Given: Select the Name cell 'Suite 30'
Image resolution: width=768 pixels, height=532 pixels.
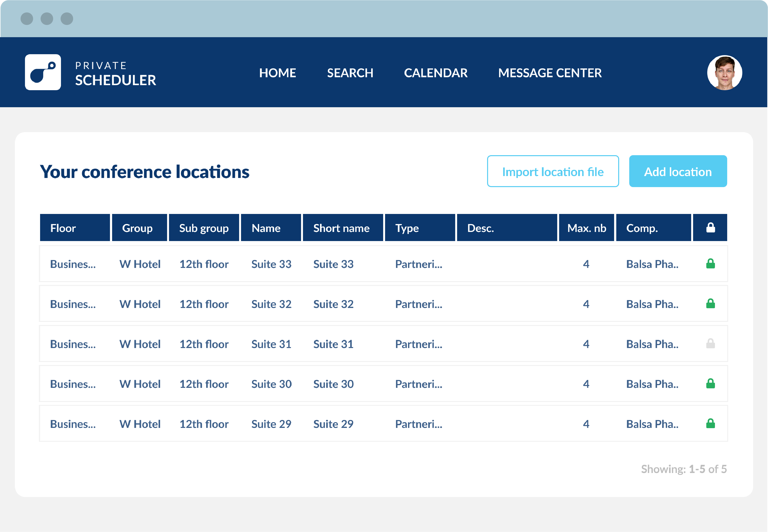Looking at the screenshot, I should pyautogui.click(x=271, y=384).
